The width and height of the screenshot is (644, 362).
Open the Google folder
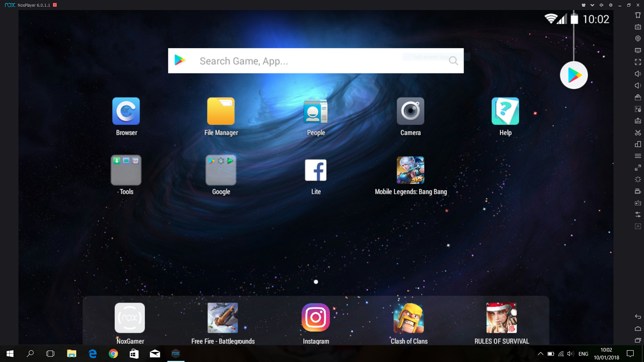click(221, 170)
